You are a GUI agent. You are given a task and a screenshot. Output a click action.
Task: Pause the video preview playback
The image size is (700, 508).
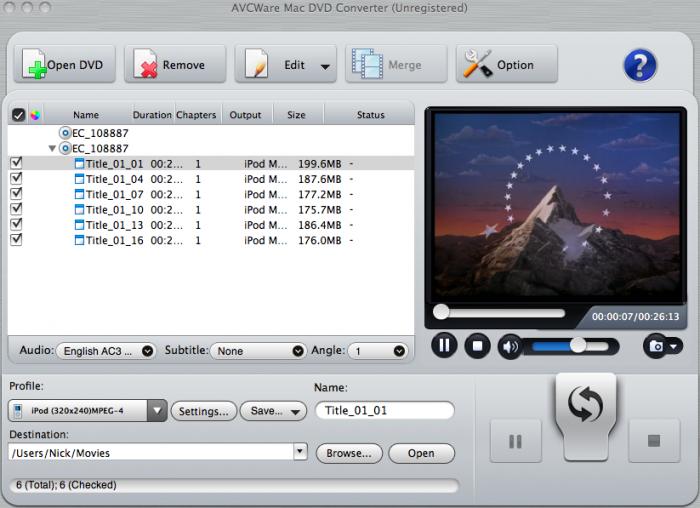pos(444,346)
